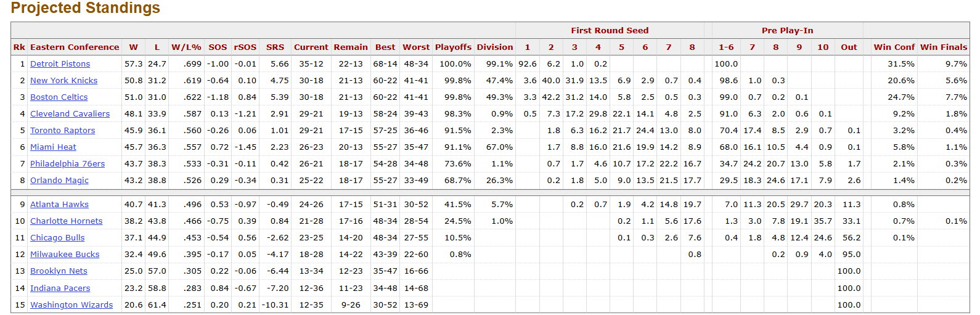Open the Washington Wizards link
The image size is (980, 315).
point(71,305)
